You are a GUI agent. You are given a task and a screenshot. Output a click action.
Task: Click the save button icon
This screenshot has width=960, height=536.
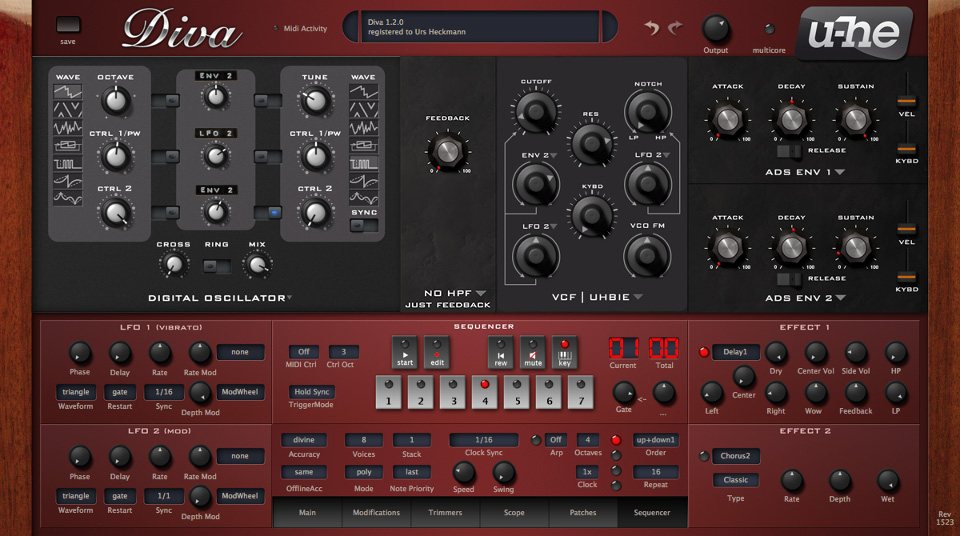[x=68, y=25]
